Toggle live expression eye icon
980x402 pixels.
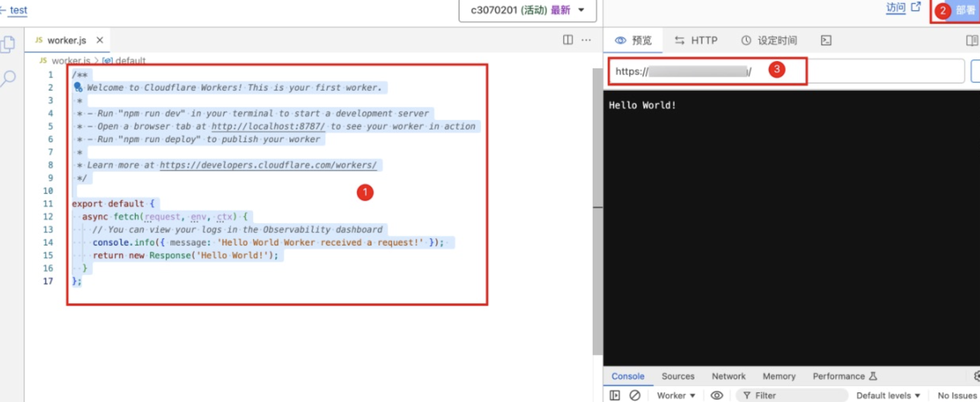[x=717, y=395]
